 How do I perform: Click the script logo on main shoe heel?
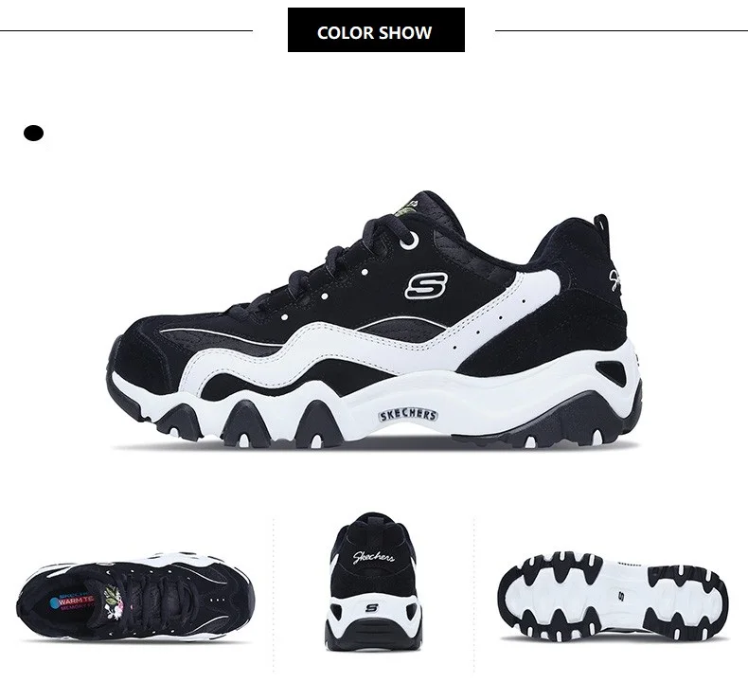point(614,280)
